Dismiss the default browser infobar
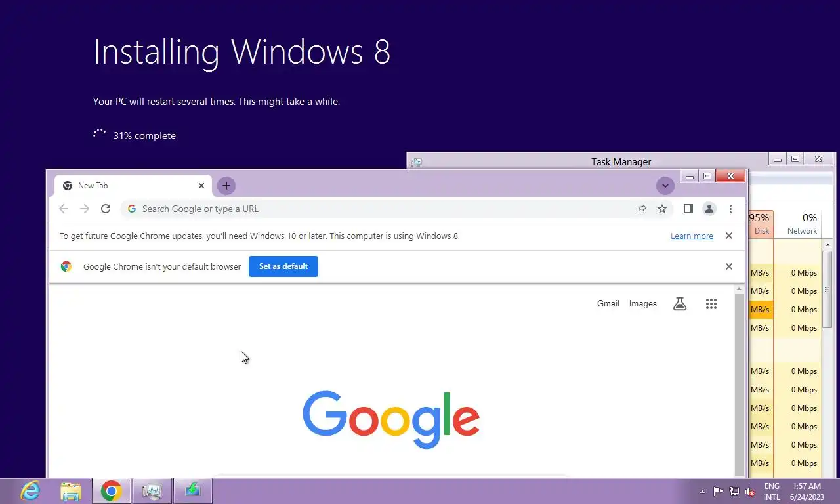Image resolution: width=840 pixels, height=504 pixels. point(729,266)
